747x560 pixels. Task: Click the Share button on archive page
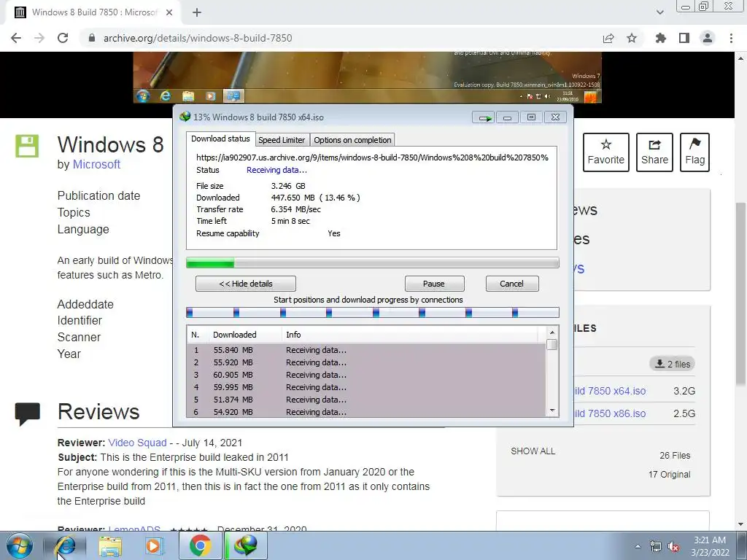(x=654, y=152)
